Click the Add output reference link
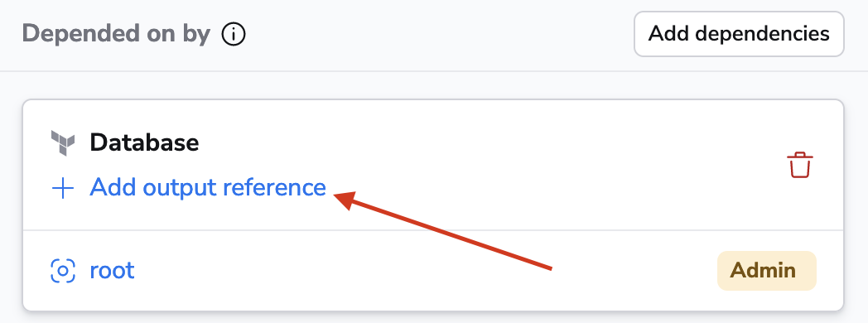868x323 pixels. point(208,187)
